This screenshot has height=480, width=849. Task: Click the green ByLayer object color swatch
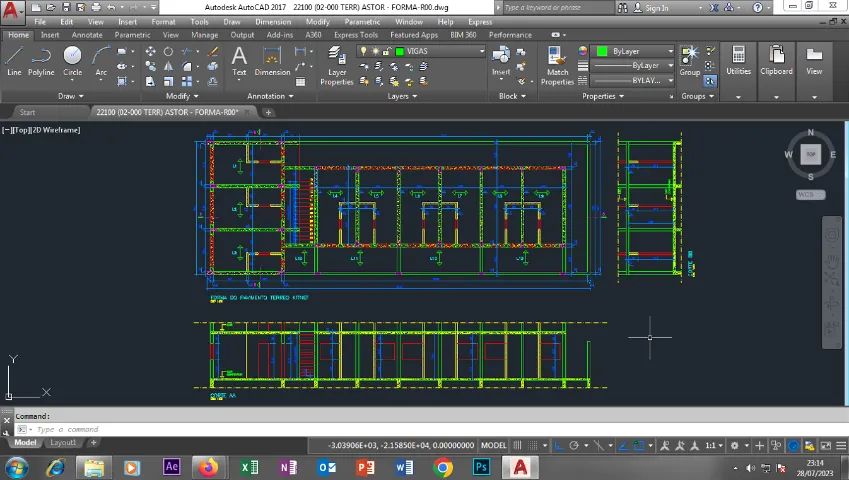click(602, 51)
